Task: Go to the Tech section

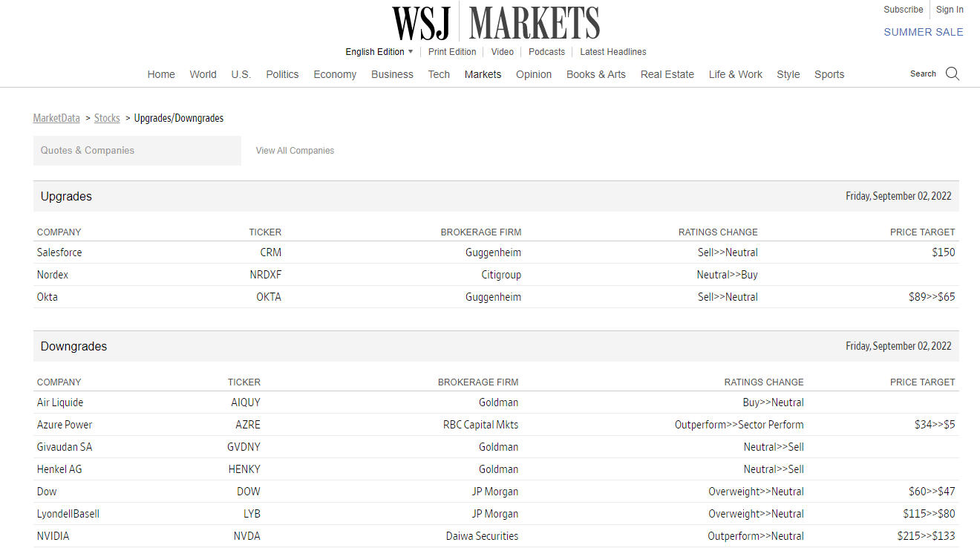Action: click(x=439, y=74)
